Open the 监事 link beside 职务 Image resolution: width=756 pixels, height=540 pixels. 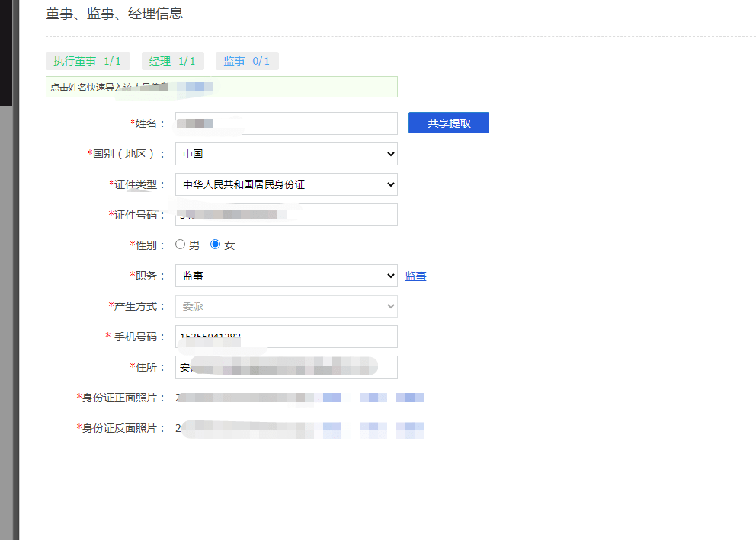tap(415, 276)
